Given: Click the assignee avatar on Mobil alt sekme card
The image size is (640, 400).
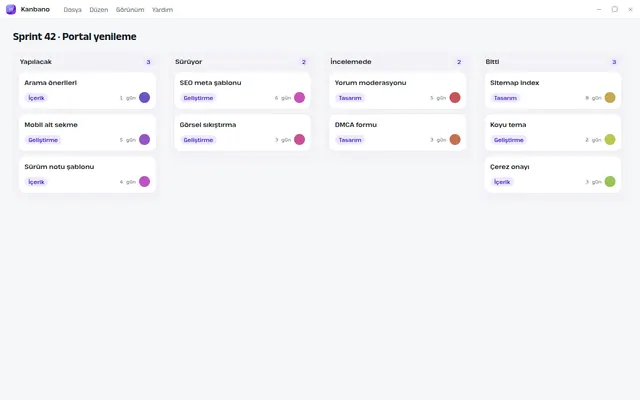Looking at the screenshot, I should (x=144, y=140).
